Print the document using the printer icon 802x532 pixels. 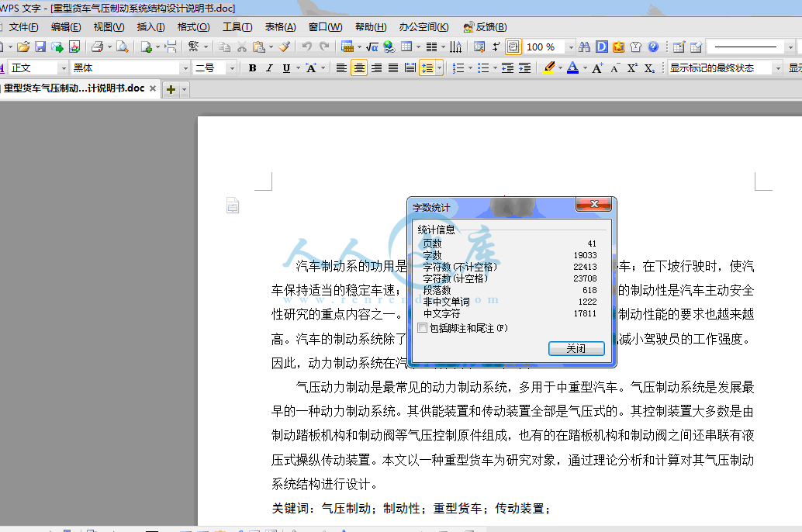point(97,47)
